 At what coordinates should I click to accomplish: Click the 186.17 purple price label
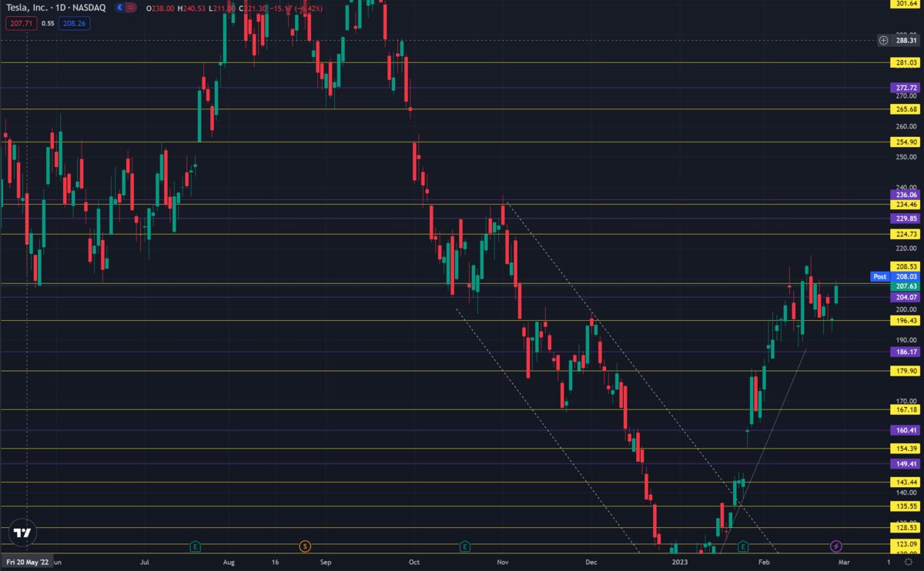906,352
